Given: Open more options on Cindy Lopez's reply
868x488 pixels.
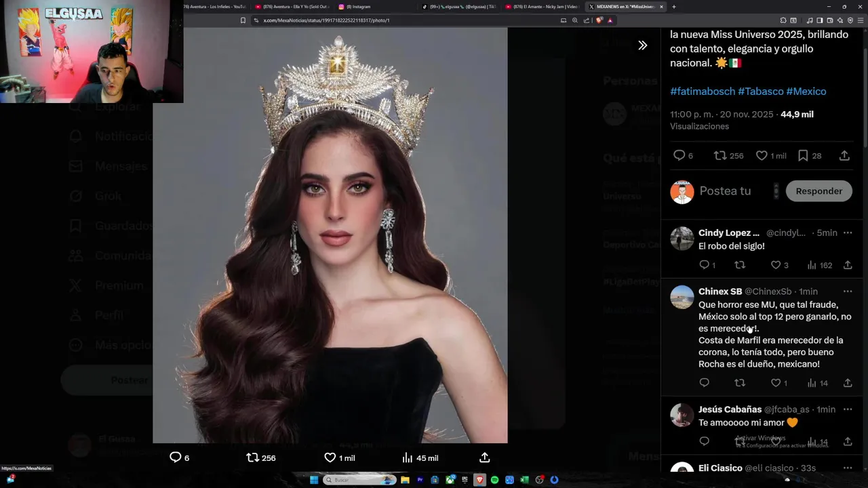Looking at the screenshot, I should pyautogui.click(x=848, y=232).
